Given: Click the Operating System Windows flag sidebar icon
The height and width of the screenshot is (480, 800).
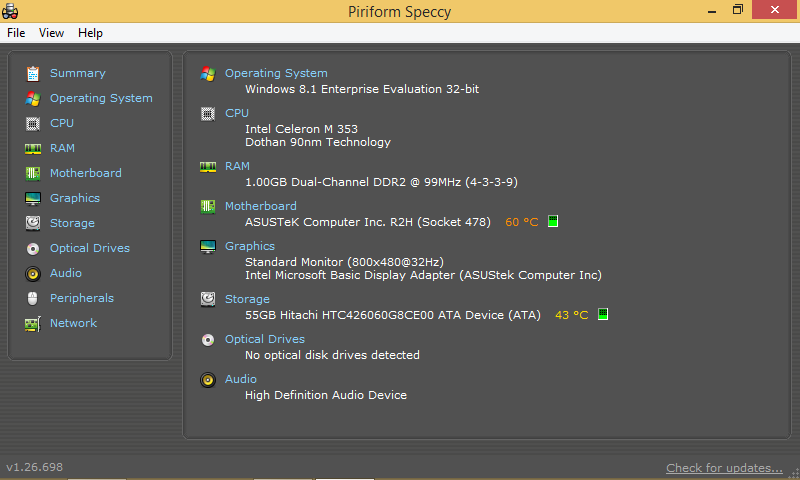Looking at the screenshot, I should [33, 98].
